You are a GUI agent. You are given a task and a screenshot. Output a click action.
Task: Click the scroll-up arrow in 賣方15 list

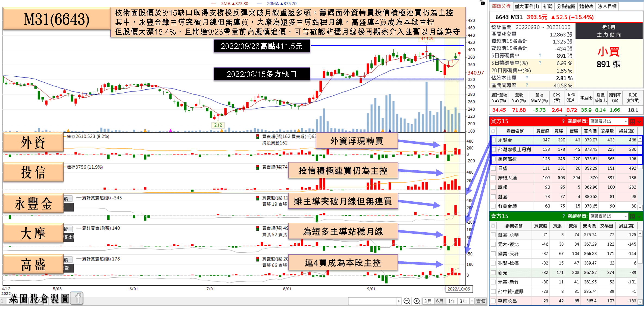[640, 233]
